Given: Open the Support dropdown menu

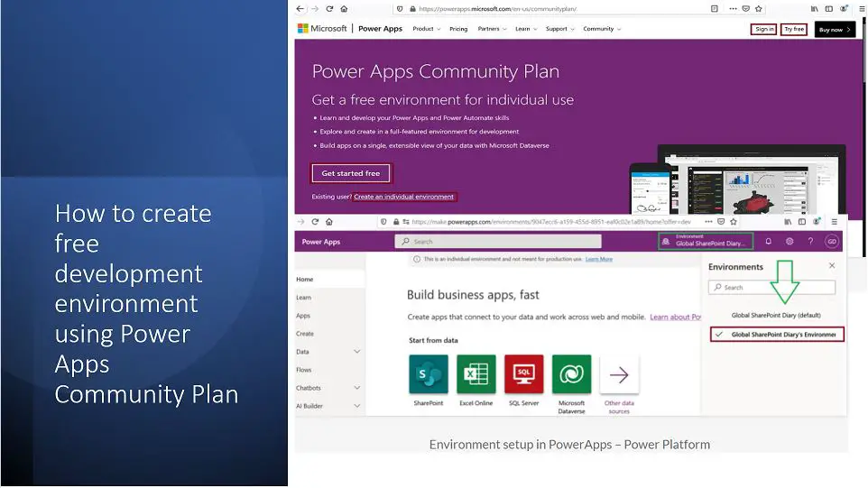Looking at the screenshot, I should [x=559, y=29].
